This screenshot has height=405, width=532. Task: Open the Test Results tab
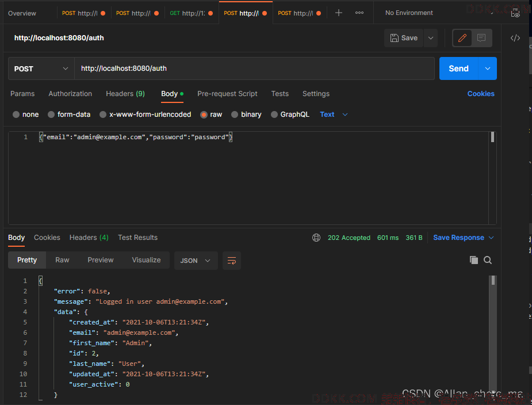pyautogui.click(x=138, y=238)
